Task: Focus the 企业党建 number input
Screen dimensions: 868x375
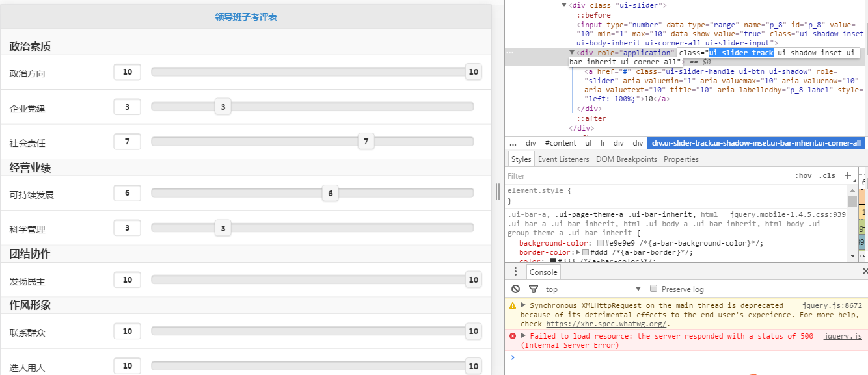Action: pyautogui.click(x=128, y=107)
